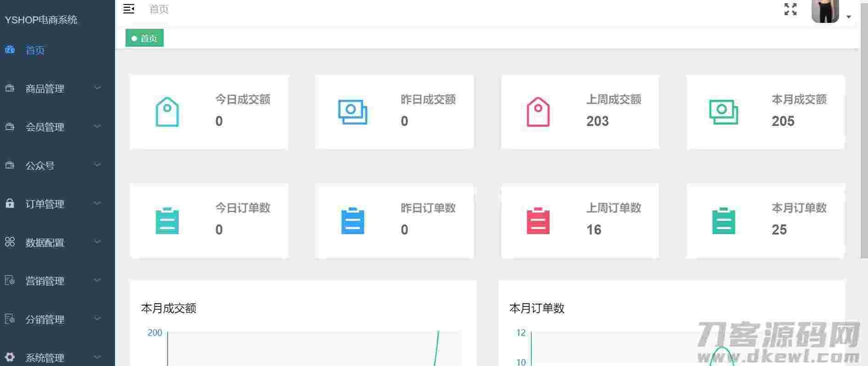Click the 上周订单数 value 16
This screenshot has height=366, width=868.
594,229
